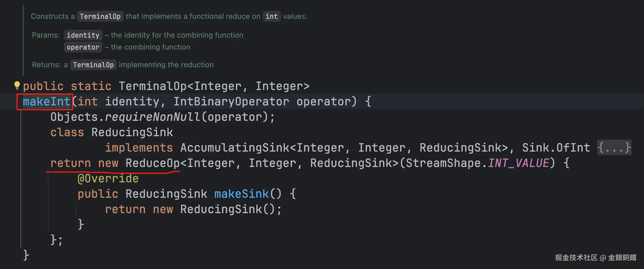Click the IntBinaryOperator parameter type
The height and width of the screenshot is (269, 644).
231,102
